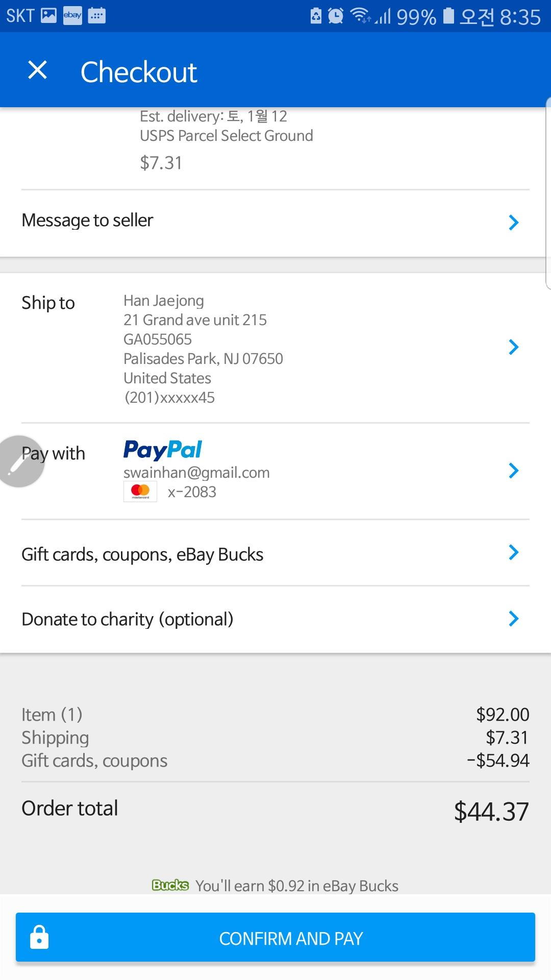Viewport: 551px width, 980px height.
Task: Select Donate to charity (optional) row
Action: pos(128,619)
